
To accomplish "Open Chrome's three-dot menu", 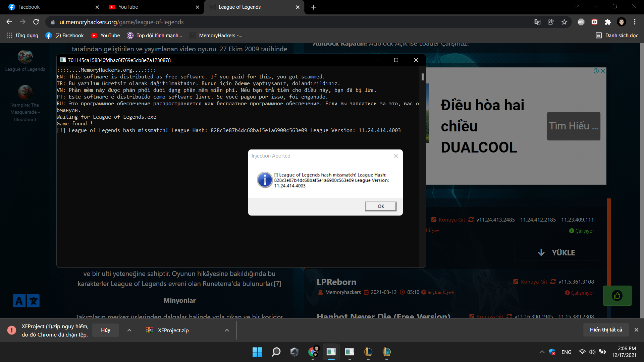I will click(x=635, y=22).
